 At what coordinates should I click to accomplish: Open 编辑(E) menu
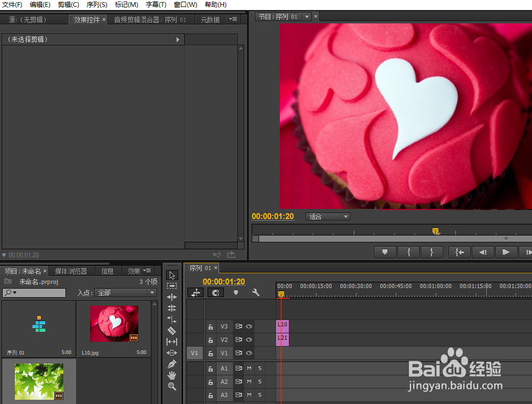pyautogui.click(x=40, y=5)
